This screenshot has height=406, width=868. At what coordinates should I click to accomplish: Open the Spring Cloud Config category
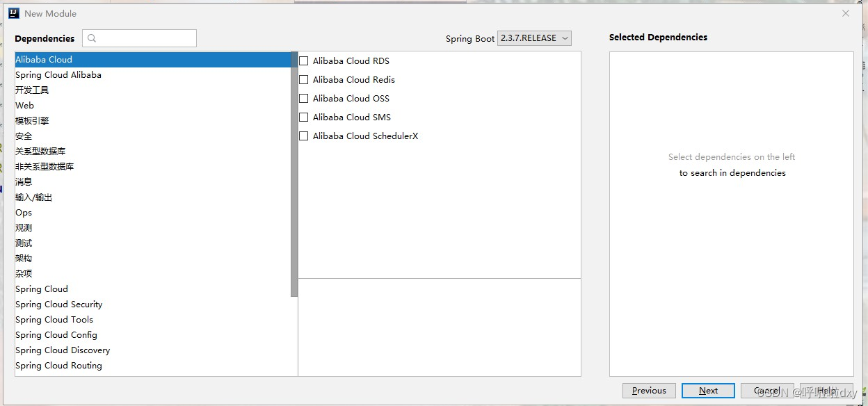point(153,335)
